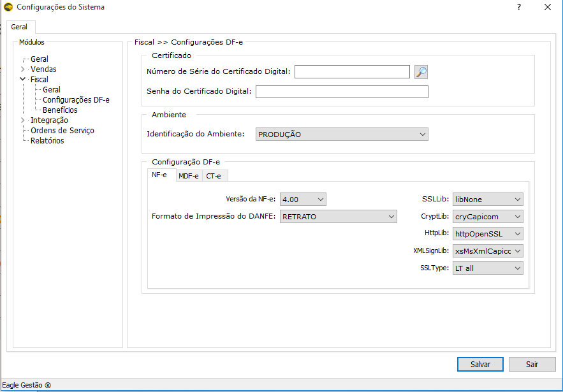Click the 'Identificação do Ambiente:' label

click(x=195, y=134)
